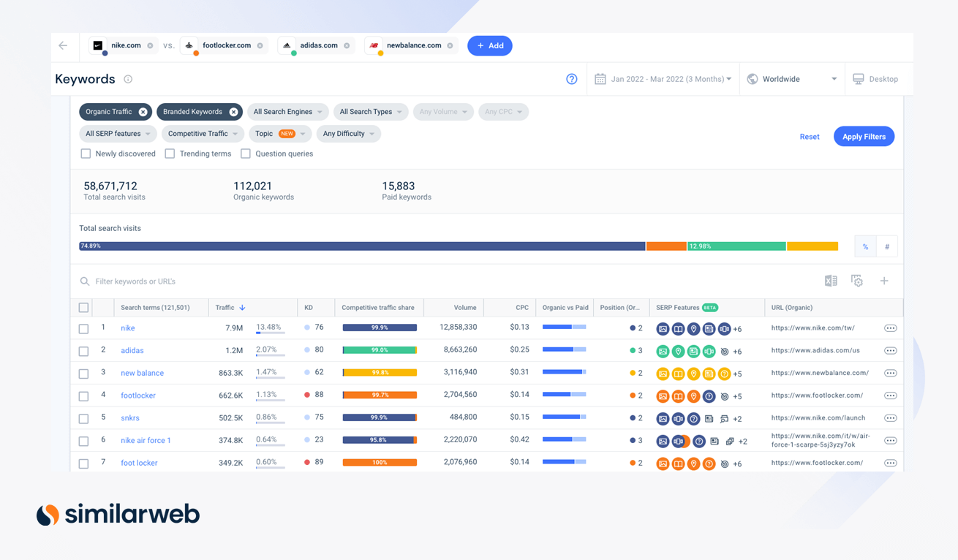This screenshot has height=560, width=958.
Task: Sort by Competitive traffic share header
Action: click(x=379, y=308)
